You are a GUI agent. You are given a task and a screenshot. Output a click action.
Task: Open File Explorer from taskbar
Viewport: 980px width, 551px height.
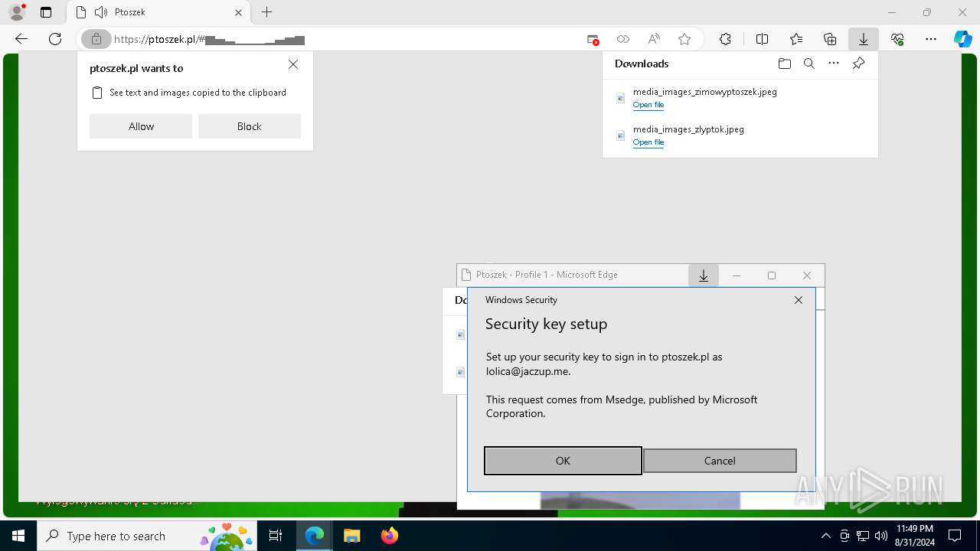[x=352, y=536]
